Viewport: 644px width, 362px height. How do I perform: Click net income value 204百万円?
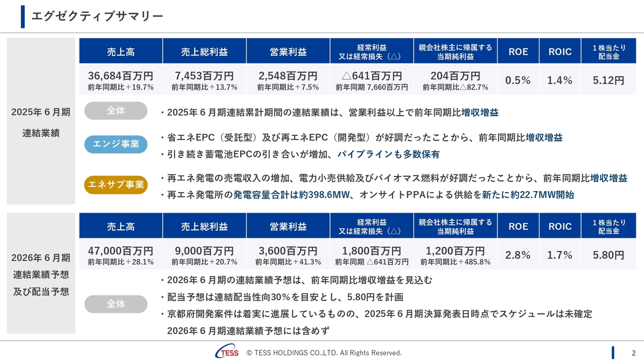455,76
